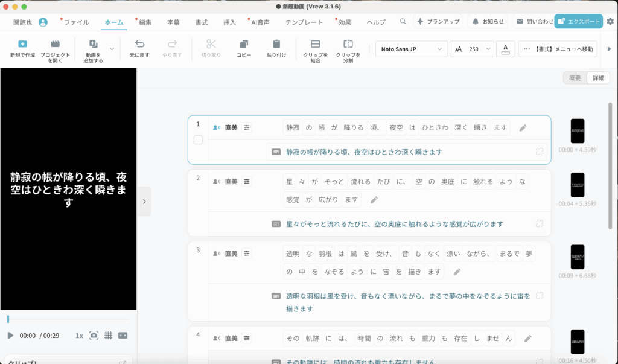Click clip 2's 00:04 thumbnail

pos(578,185)
